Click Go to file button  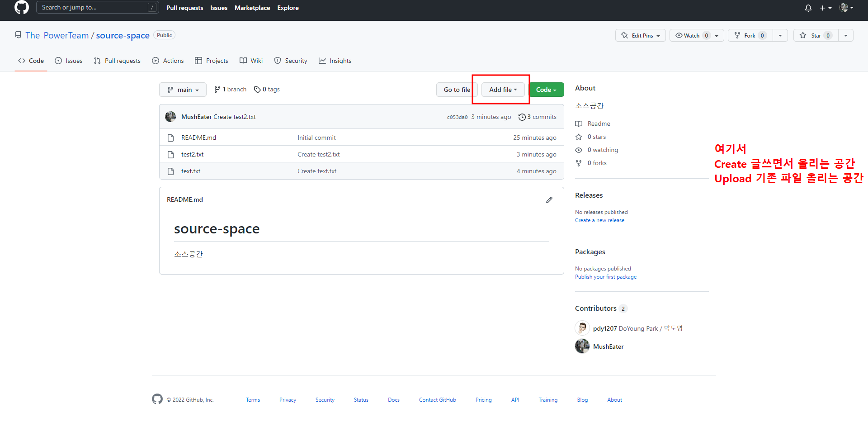coord(457,90)
